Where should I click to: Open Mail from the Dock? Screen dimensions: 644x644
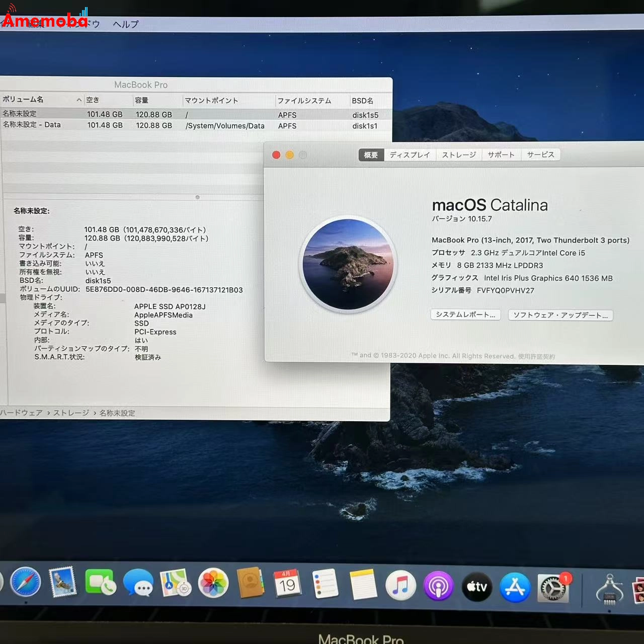click(x=63, y=584)
